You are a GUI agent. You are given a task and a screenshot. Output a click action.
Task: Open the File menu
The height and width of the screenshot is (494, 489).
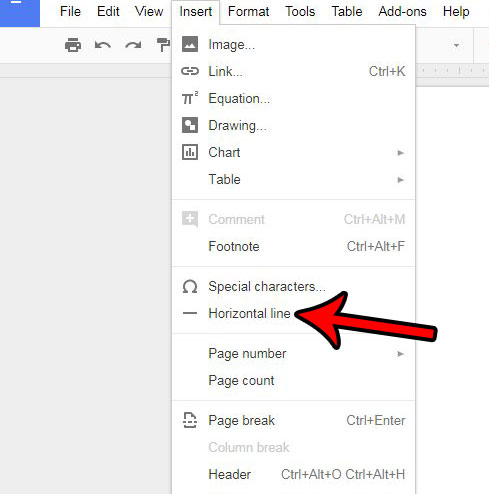point(70,11)
